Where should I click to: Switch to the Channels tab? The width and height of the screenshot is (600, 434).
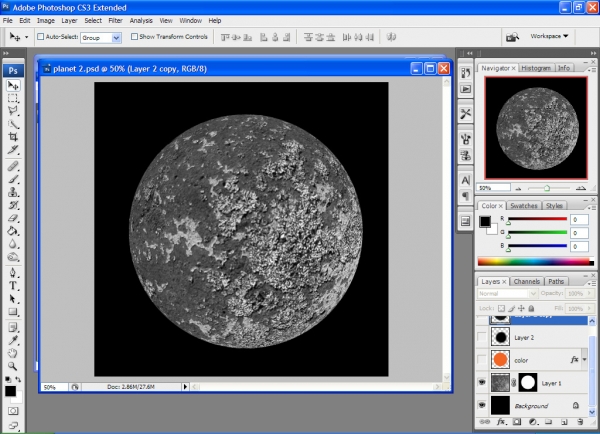(527, 281)
